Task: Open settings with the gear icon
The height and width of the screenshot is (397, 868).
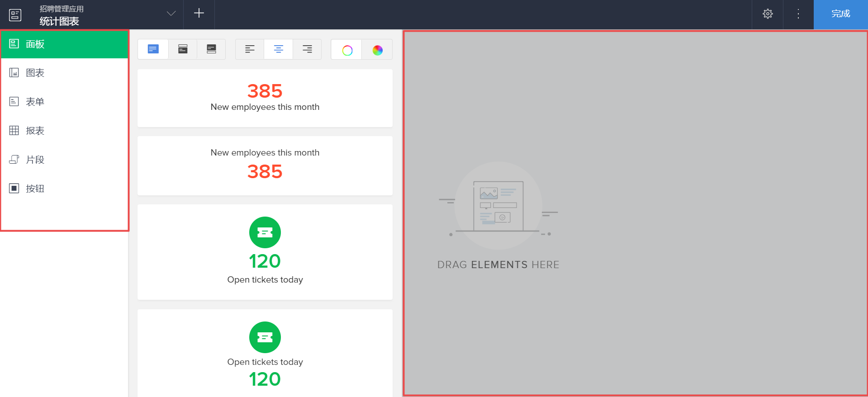Action: 768,14
